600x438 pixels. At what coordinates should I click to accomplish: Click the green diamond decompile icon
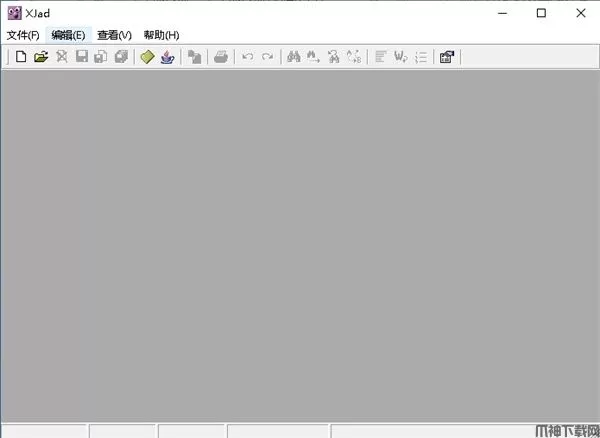pos(147,57)
